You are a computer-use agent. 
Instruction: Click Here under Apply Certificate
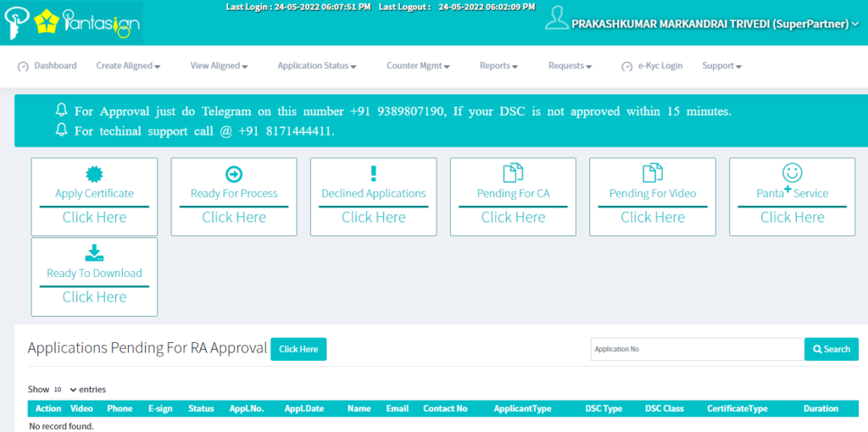pos(94,218)
